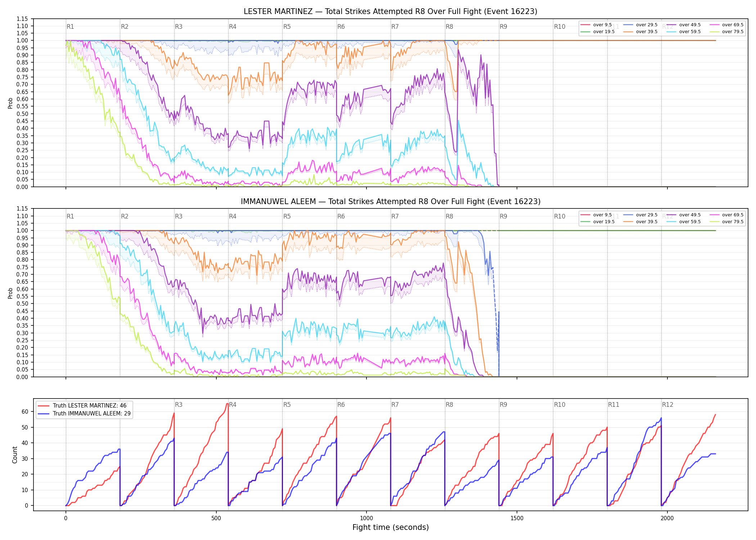Click the R9 round label in Aleem chart
756x540 pixels.
503,216
